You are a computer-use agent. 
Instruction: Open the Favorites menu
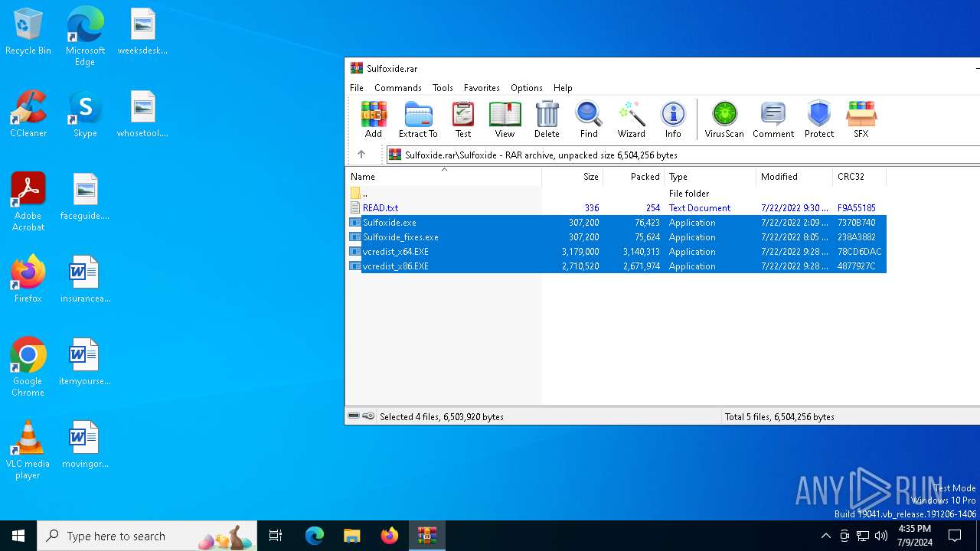pos(482,88)
